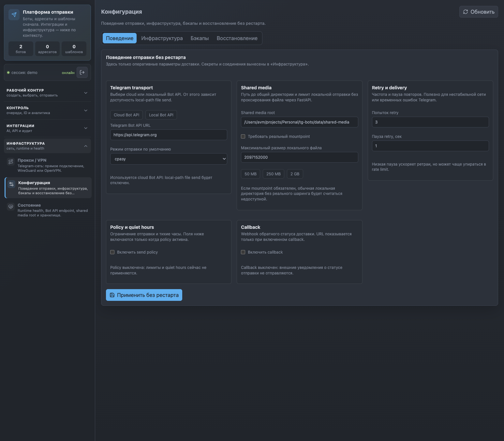The width and height of the screenshot is (504, 441).
Task: Click Применить без рестарта button
Action: click(144, 295)
